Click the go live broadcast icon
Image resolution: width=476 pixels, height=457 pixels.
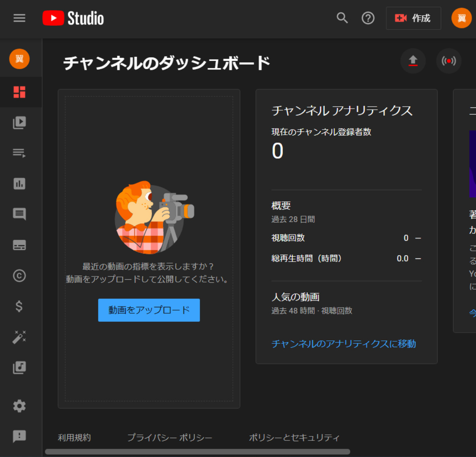pyautogui.click(x=448, y=61)
